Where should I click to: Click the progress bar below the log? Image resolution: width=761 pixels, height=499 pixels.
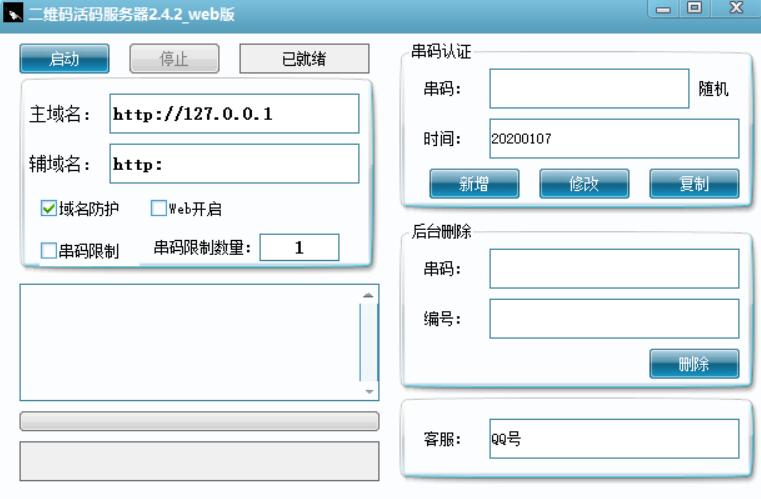coord(199,421)
